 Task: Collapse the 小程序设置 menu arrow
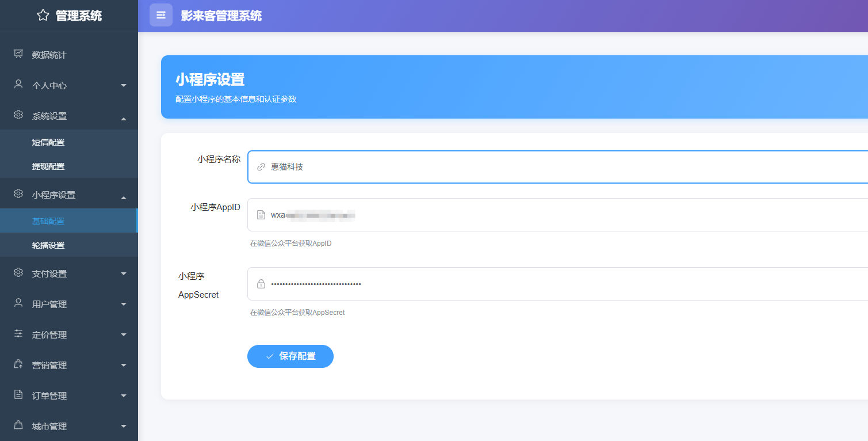pos(124,197)
